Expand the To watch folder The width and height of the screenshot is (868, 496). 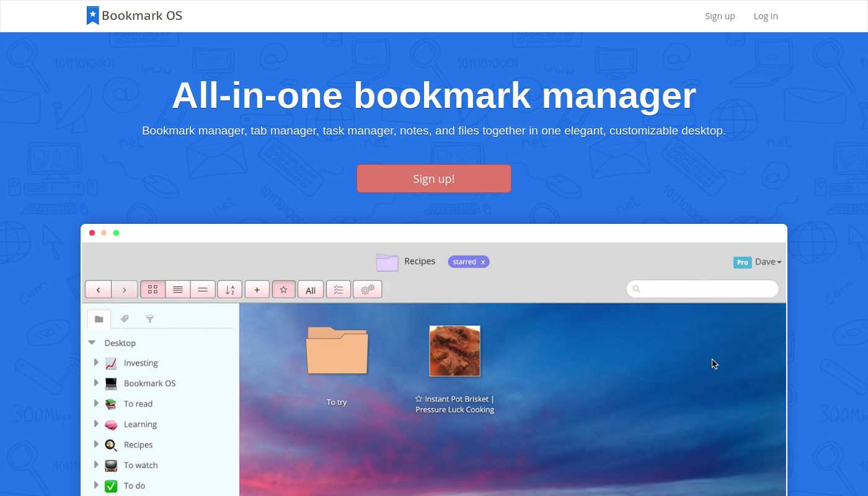coord(96,465)
